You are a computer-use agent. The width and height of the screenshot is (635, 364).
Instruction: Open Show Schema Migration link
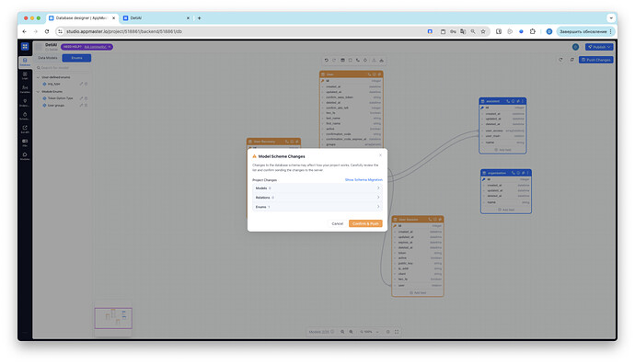364,179
